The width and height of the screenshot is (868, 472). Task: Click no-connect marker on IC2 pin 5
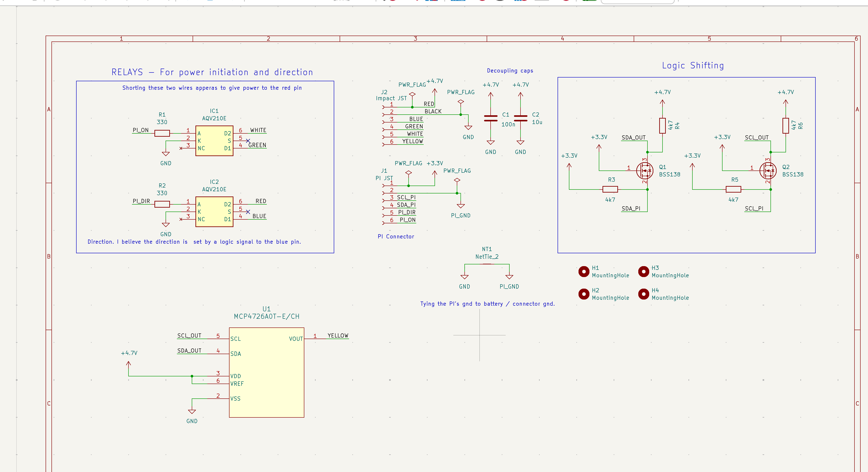pos(248,212)
